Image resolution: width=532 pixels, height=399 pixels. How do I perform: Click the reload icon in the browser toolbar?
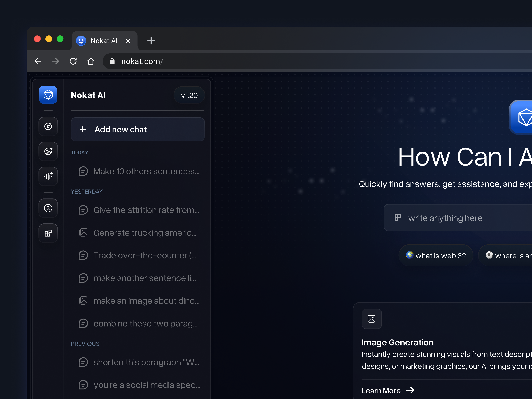pos(73,61)
